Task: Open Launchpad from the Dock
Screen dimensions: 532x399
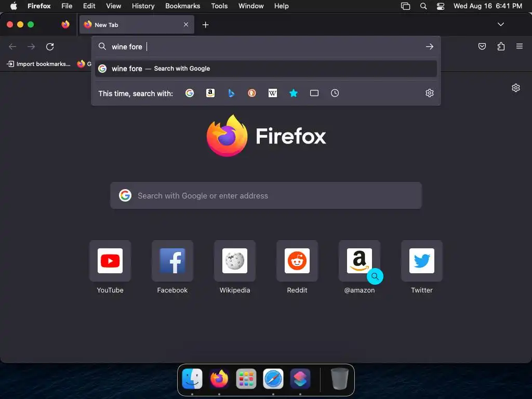Action: 246,379
